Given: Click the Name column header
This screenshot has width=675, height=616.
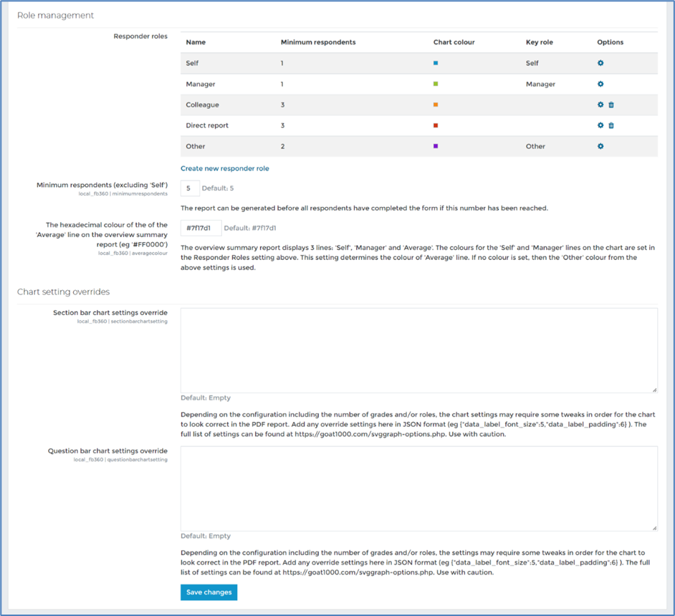Looking at the screenshot, I should (196, 42).
